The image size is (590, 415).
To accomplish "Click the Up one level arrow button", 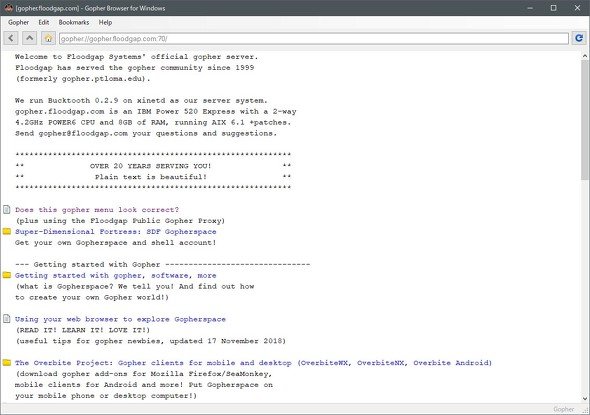I will (29, 38).
